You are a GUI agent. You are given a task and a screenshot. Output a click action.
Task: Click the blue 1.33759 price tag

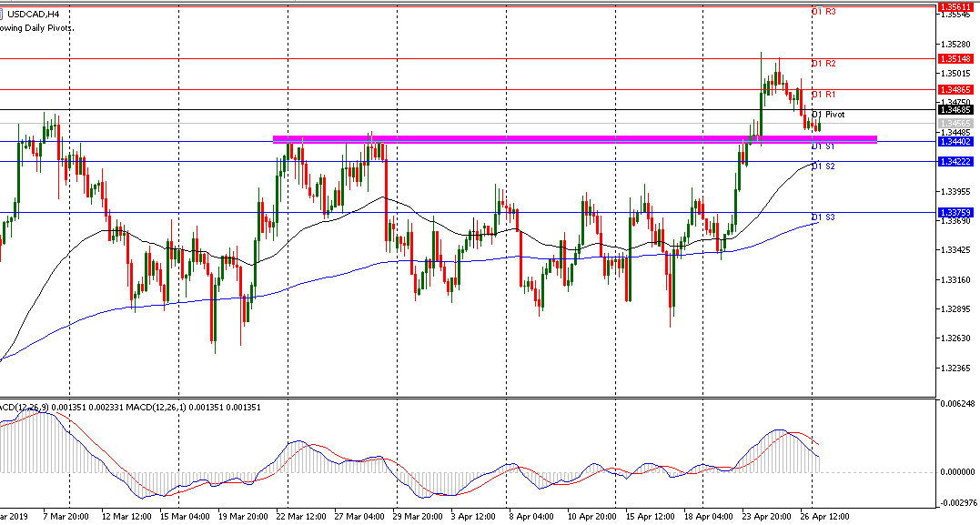pyautogui.click(x=956, y=212)
